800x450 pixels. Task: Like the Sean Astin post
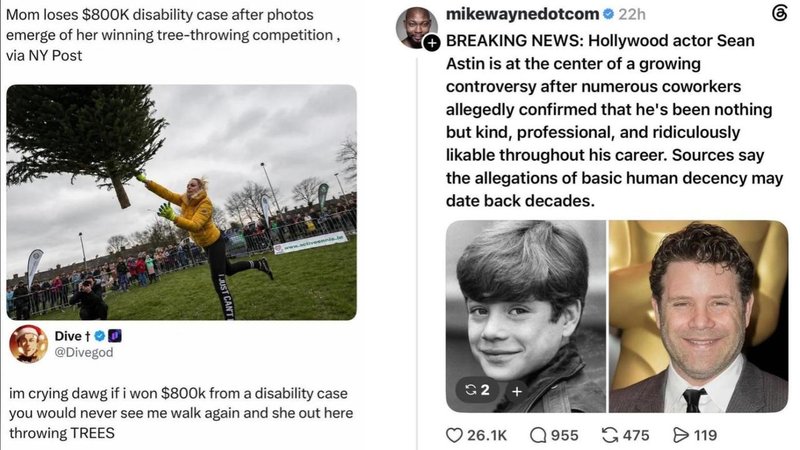tap(454, 435)
